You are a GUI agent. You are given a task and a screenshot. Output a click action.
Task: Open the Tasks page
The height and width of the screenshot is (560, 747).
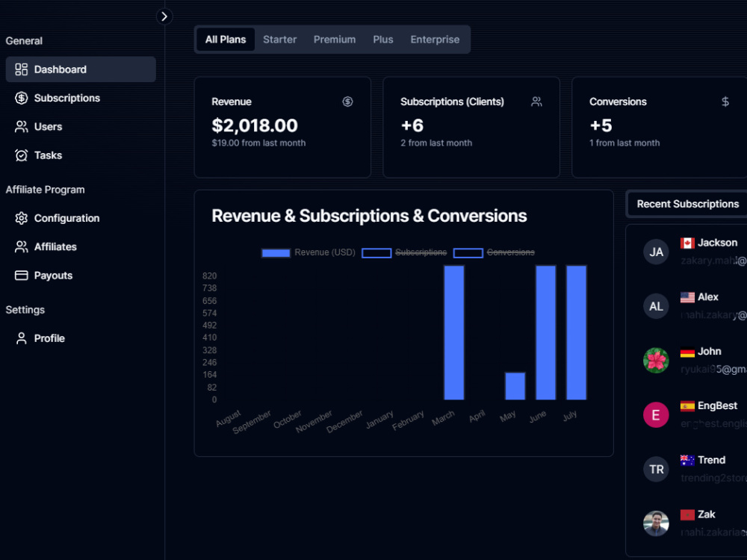click(81, 155)
